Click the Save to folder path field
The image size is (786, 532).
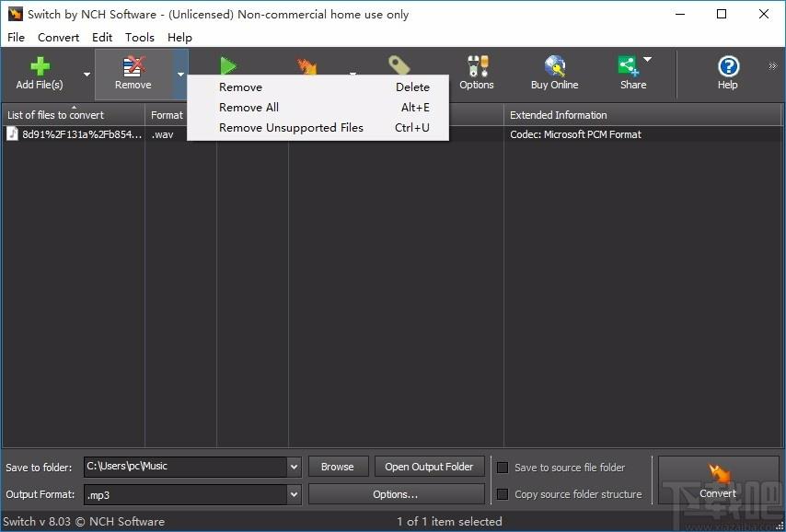186,467
